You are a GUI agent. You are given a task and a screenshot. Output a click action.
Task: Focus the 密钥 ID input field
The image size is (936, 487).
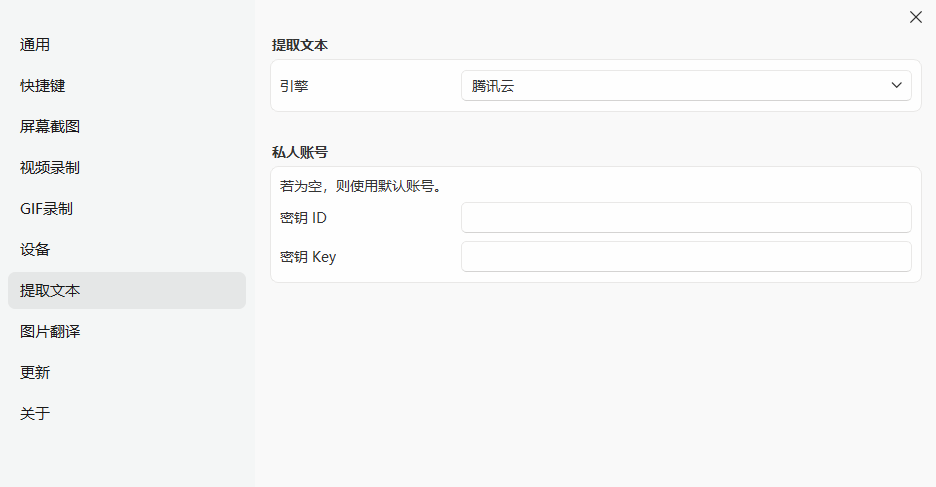(x=685, y=218)
